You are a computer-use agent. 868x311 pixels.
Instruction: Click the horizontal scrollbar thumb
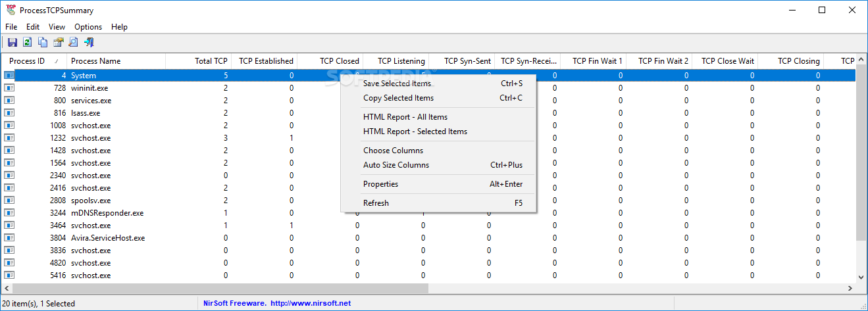click(220, 288)
